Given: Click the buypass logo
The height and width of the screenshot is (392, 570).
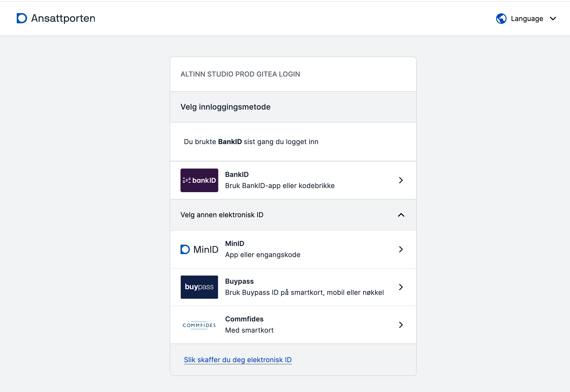Looking at the screenshot, I should tap(199, 287).
